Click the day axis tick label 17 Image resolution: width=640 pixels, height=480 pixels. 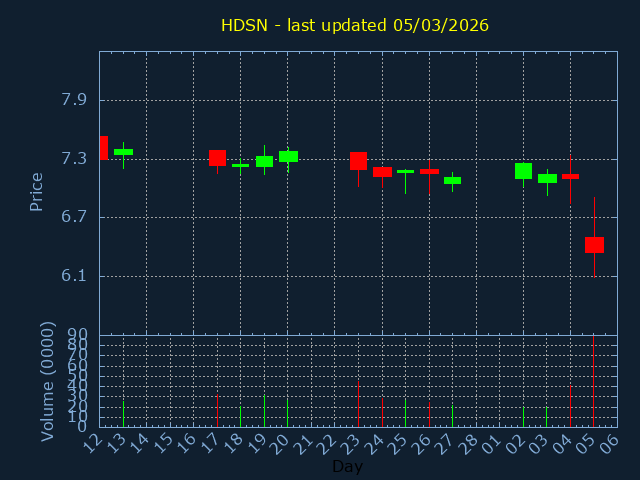pos(211,444)
